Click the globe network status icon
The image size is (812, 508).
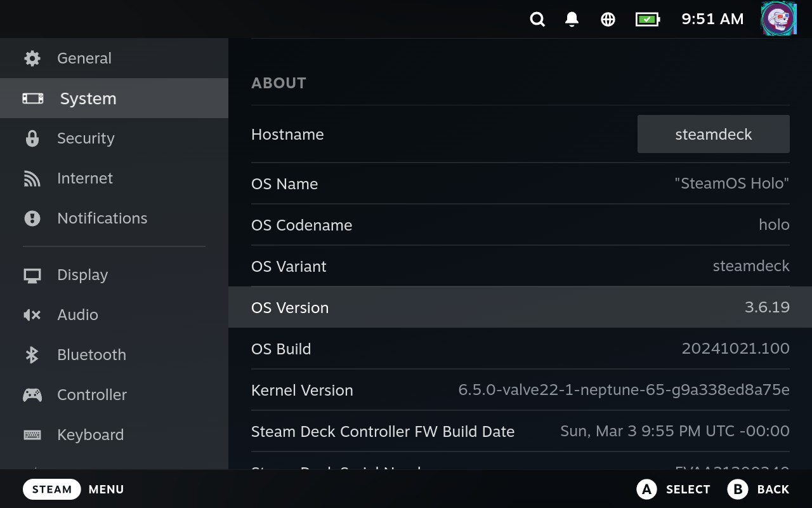click(x=608, y=20)
